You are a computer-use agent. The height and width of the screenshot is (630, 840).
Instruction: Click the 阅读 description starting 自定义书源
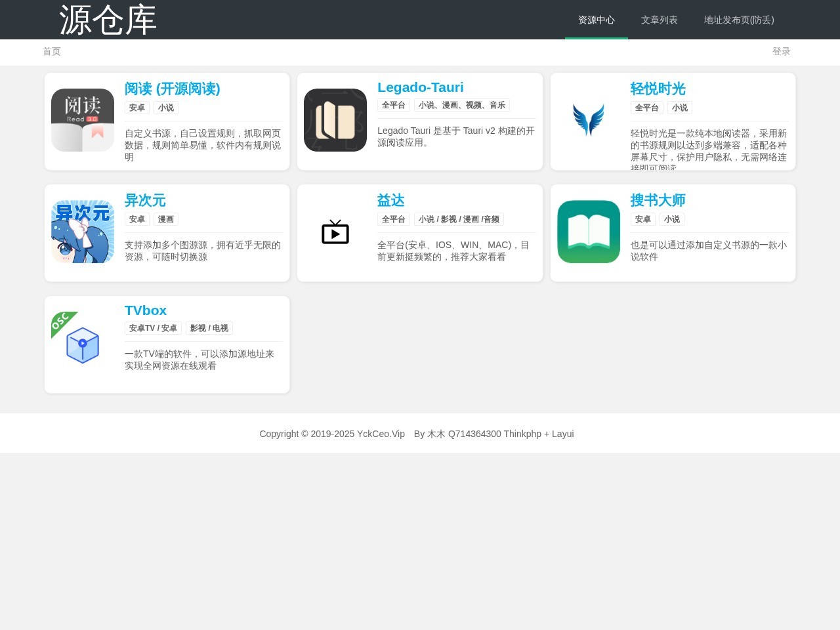[x=203, y=145]
